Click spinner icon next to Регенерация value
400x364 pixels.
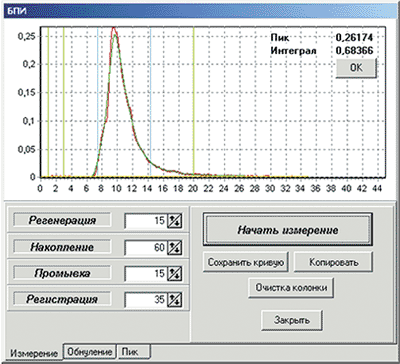pos(174,221)
